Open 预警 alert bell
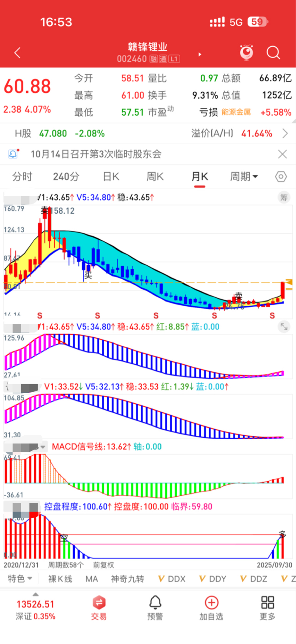The width and height of the screenshot is (296, 644). click(x=155, y=608)
